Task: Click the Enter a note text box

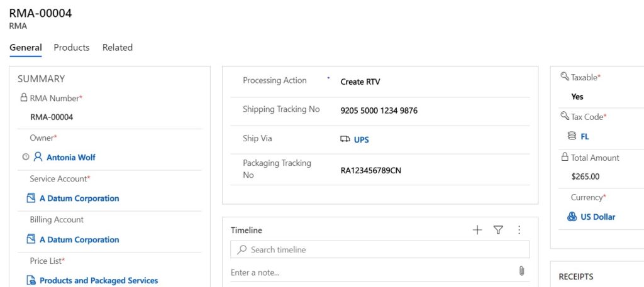Action: click(373, 272)
